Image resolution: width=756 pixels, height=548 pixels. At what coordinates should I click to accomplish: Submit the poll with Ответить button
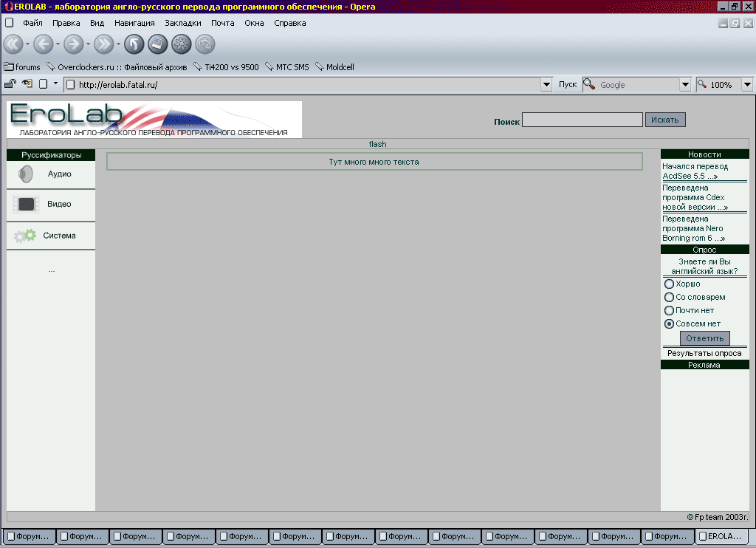click(704, 338)
